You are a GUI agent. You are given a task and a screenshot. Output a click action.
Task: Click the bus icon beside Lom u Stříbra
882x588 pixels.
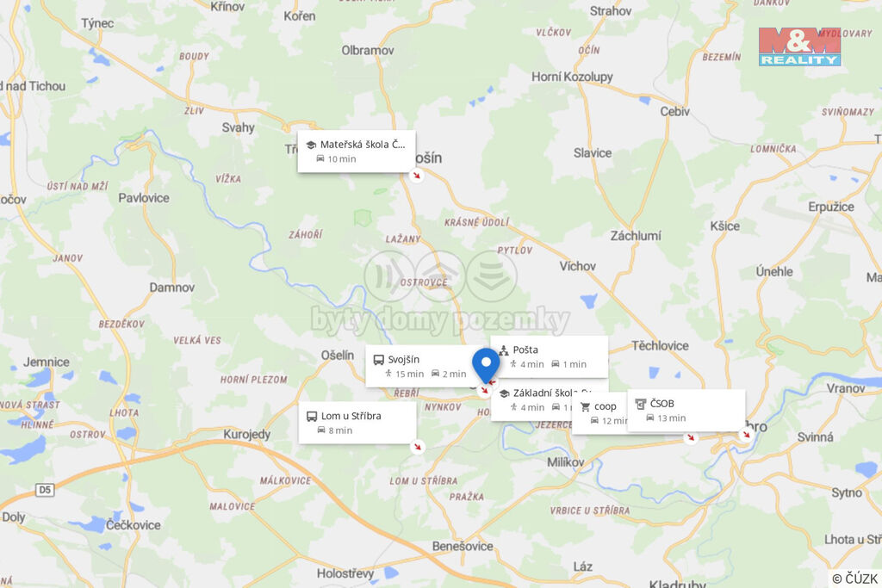point(312,417)
